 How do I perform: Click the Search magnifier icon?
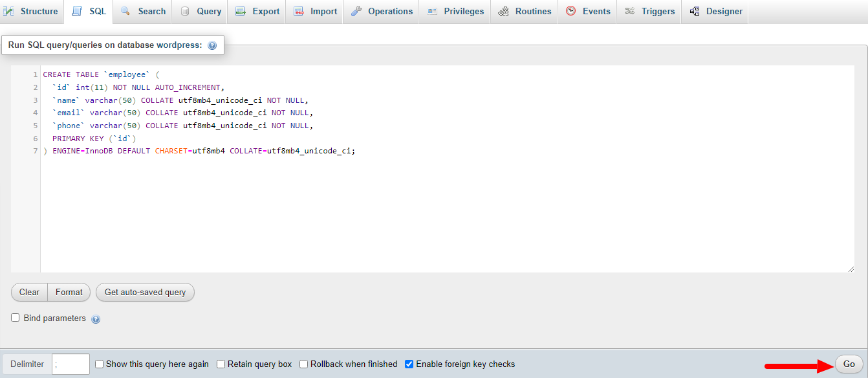[125, 11]
